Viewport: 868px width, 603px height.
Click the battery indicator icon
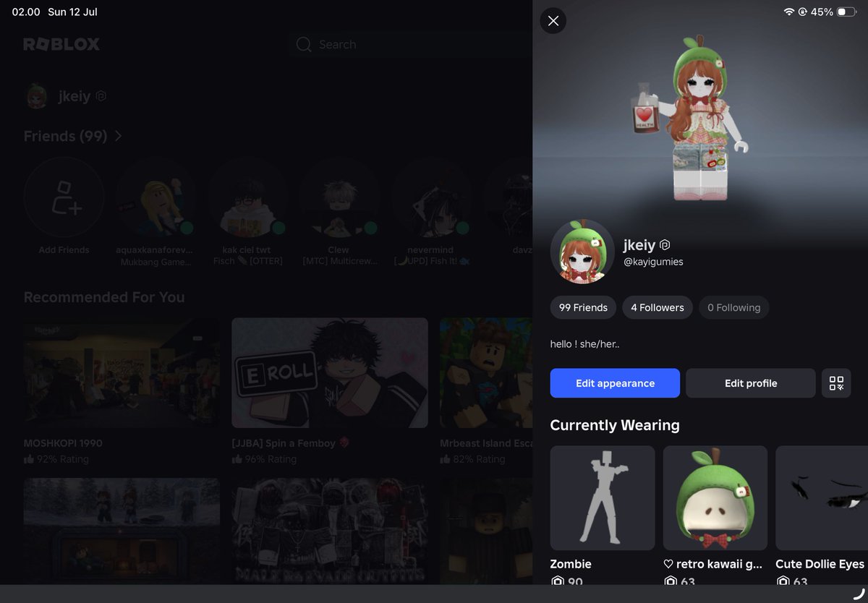point(846,12)
